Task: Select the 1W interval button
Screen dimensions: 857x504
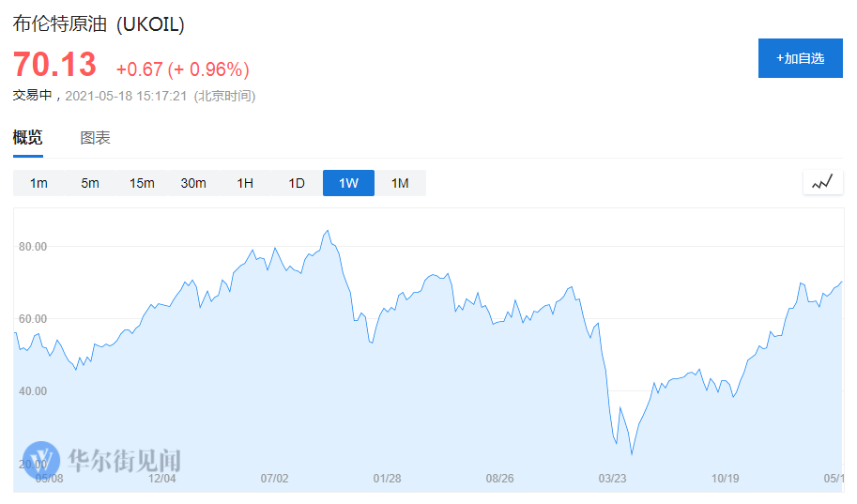Action: 348,183
